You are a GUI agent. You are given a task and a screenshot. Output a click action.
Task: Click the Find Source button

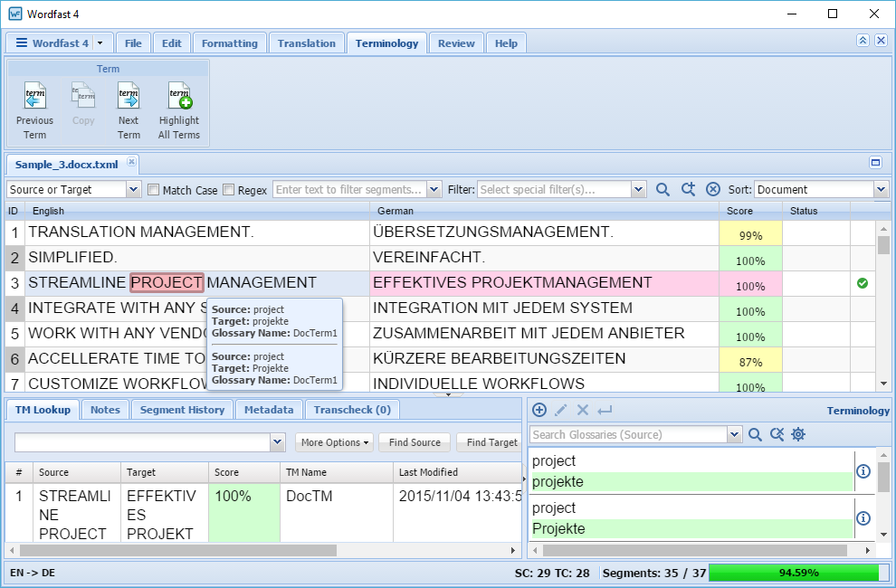(415, 442)
